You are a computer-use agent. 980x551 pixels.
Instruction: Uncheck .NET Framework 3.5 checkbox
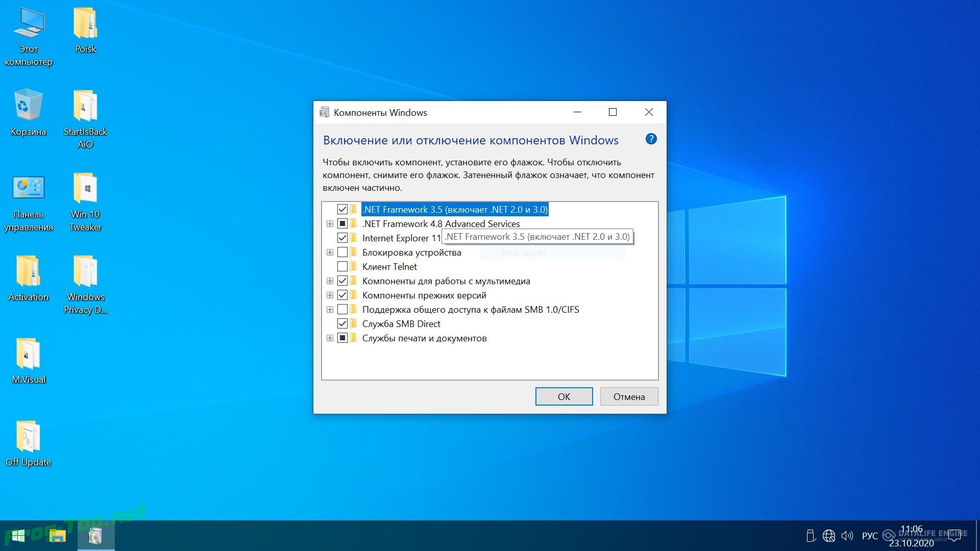click(342, 209)
